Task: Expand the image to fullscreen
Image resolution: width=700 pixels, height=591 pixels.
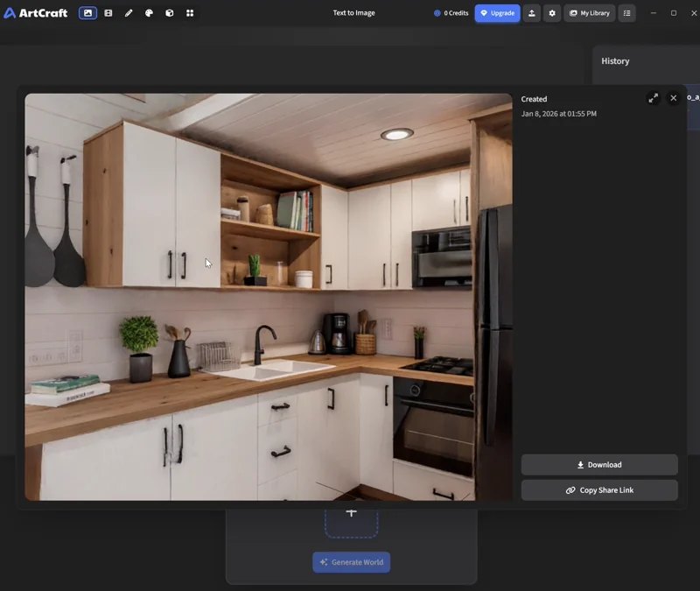Action: pos(653,98)
